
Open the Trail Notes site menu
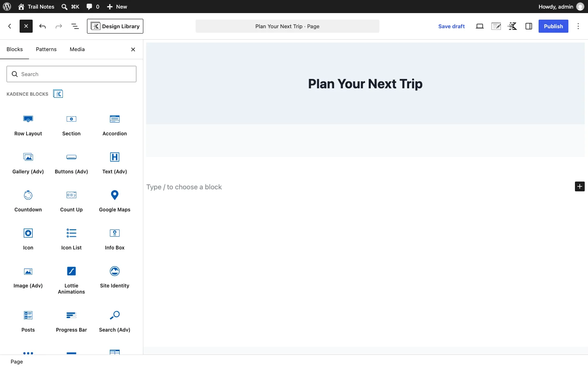pyautogui.click(x=36, y=7)
